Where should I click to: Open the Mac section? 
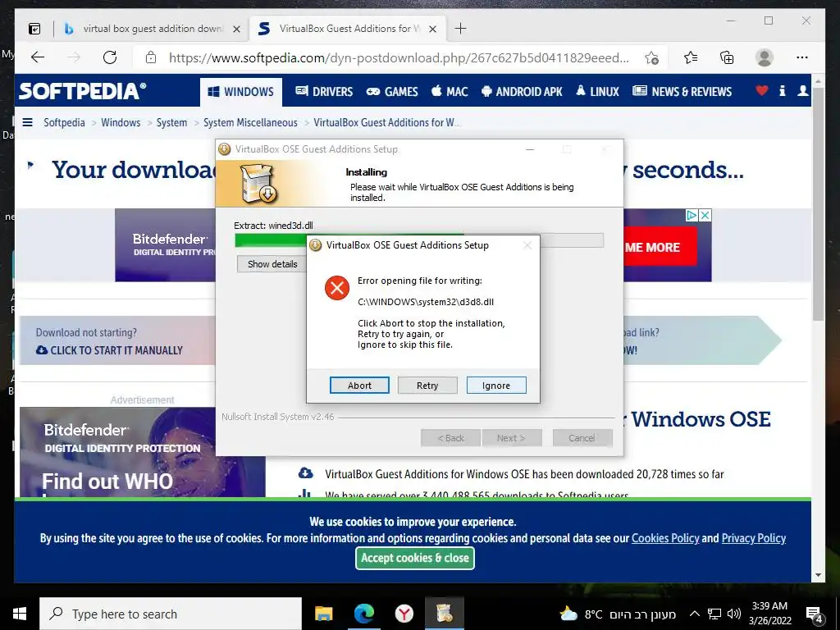450,92
